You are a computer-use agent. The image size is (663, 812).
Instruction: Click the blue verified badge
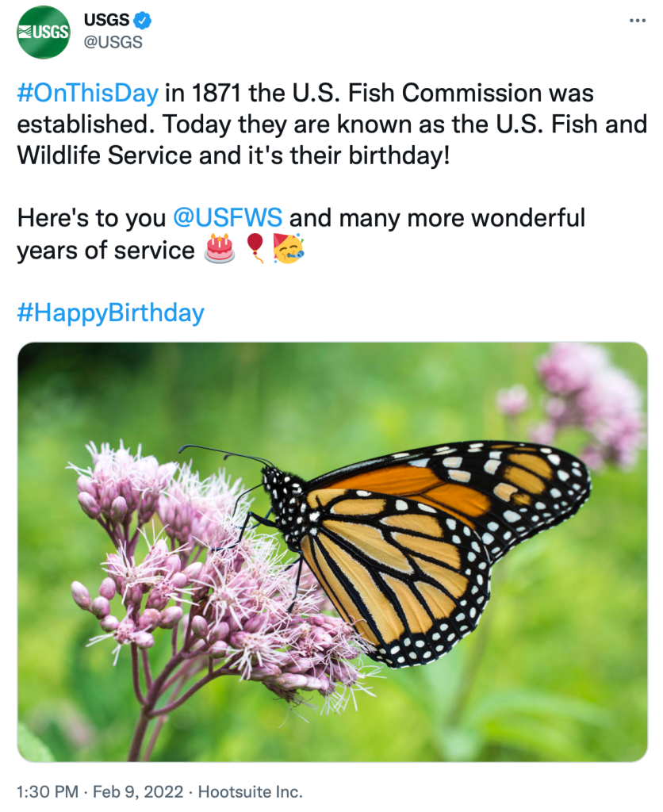pyautogui.click(x=143, y=20)
